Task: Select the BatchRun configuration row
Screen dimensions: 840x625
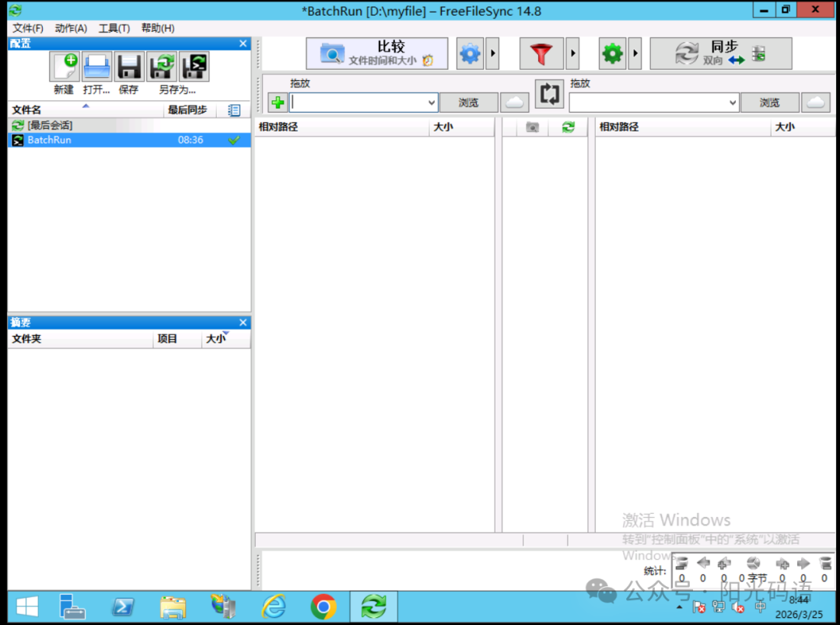Action: click(129, 140)
